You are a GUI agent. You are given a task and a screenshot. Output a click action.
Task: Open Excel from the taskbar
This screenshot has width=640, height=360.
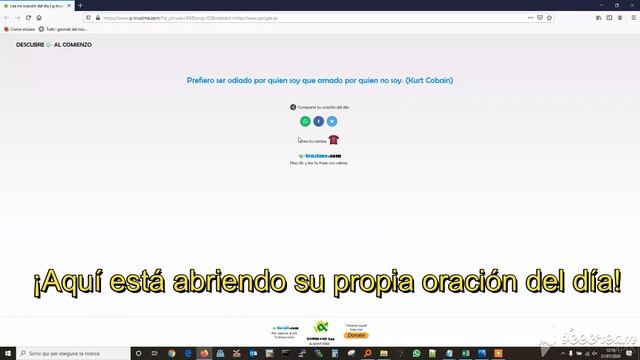pos(465,353)
